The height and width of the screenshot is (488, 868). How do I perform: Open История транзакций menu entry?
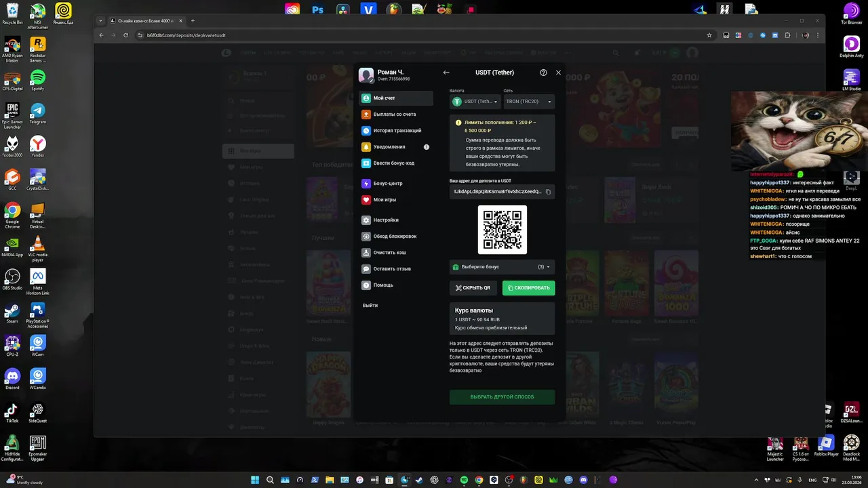[396, 131]
